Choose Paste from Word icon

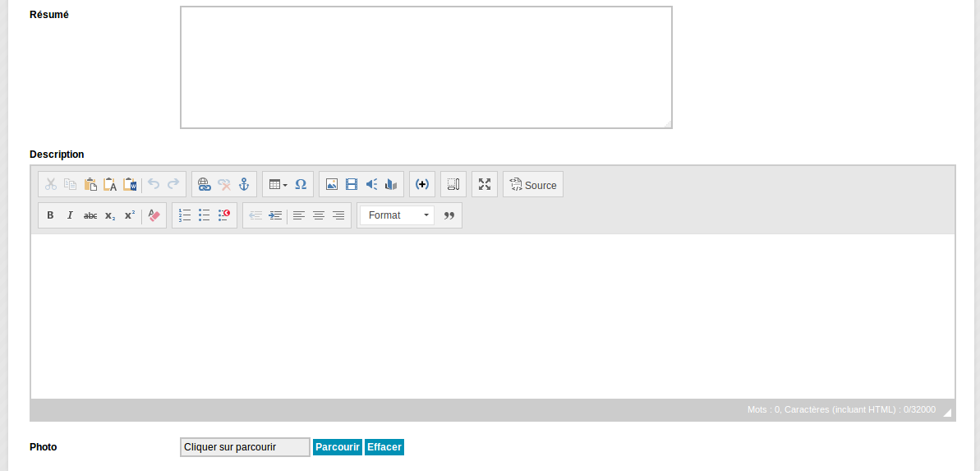point(130,184)
